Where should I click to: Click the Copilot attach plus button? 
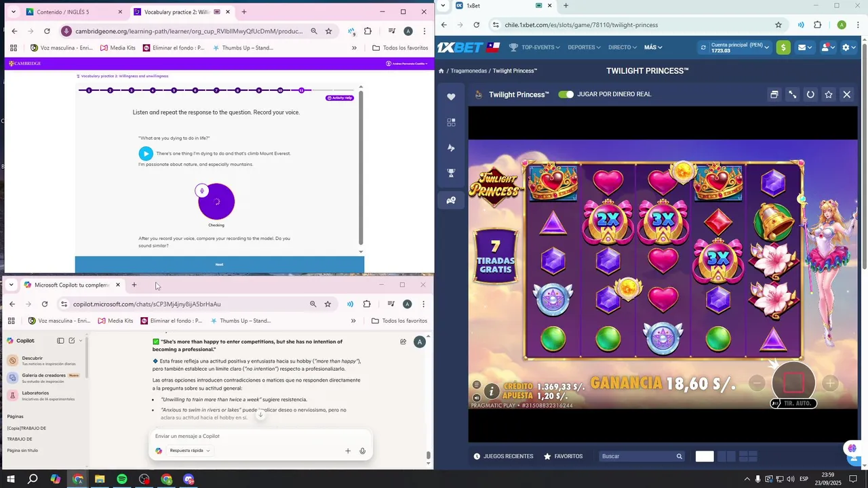click(x=348, y=451)
